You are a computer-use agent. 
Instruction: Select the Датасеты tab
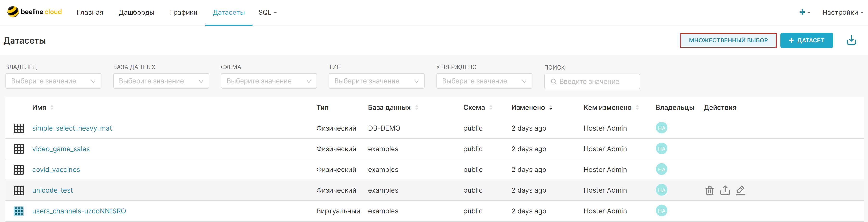coord(229,12)
